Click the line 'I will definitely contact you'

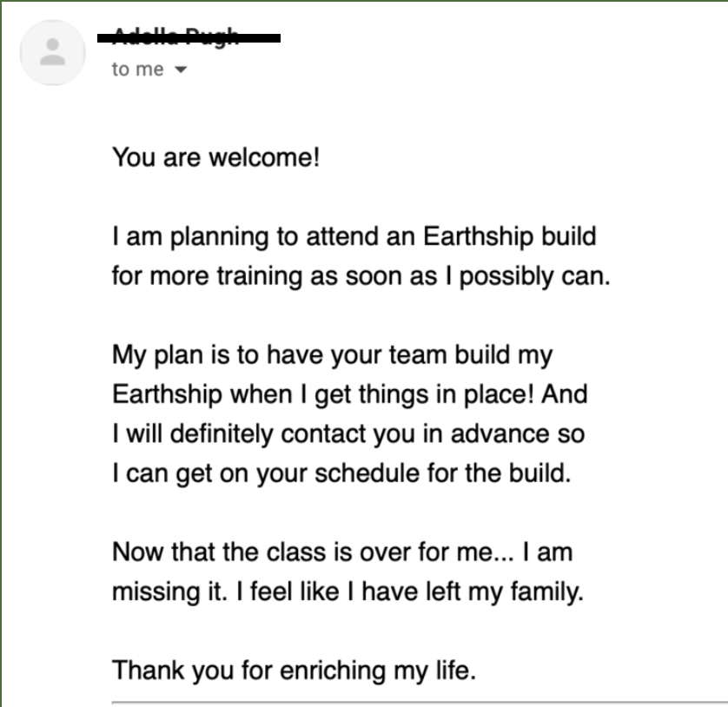[x=348, y=434]
